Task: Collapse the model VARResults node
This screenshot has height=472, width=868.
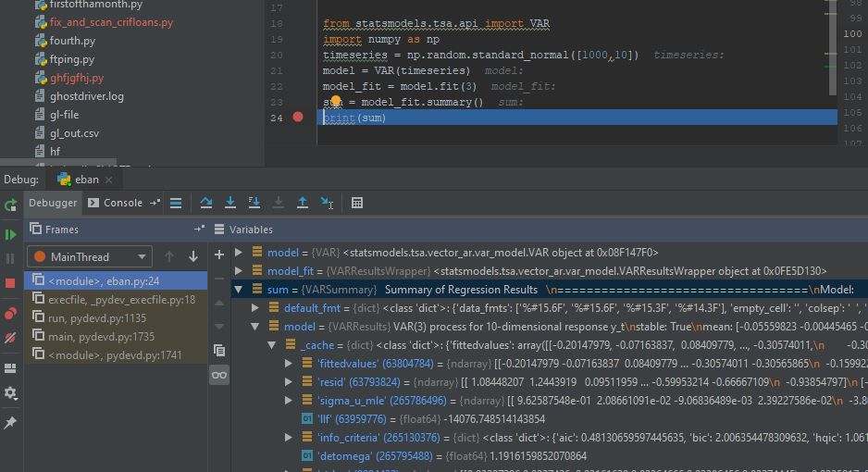Action: [255, 327]
